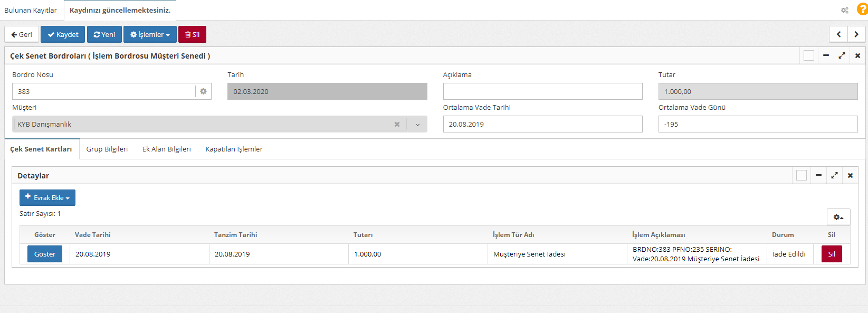868x313 pixels.
Task: Go to the next record arrow
Action: click(x=856, y=34)
